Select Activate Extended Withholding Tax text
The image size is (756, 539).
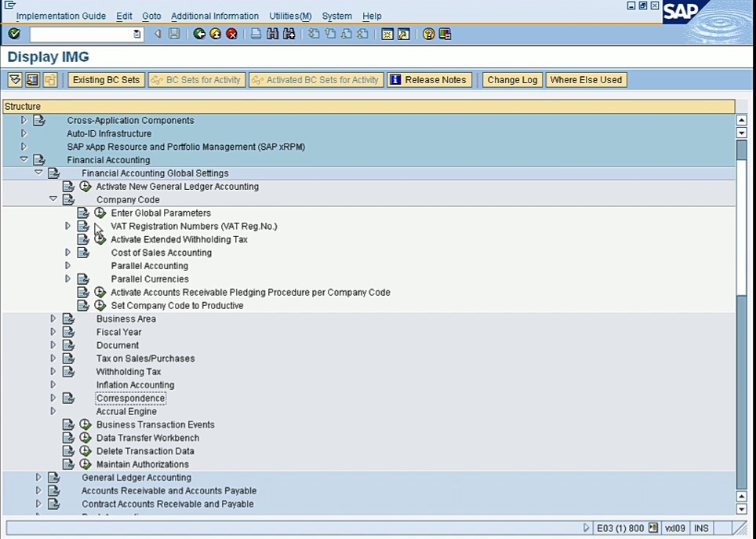tap(179, 239)
